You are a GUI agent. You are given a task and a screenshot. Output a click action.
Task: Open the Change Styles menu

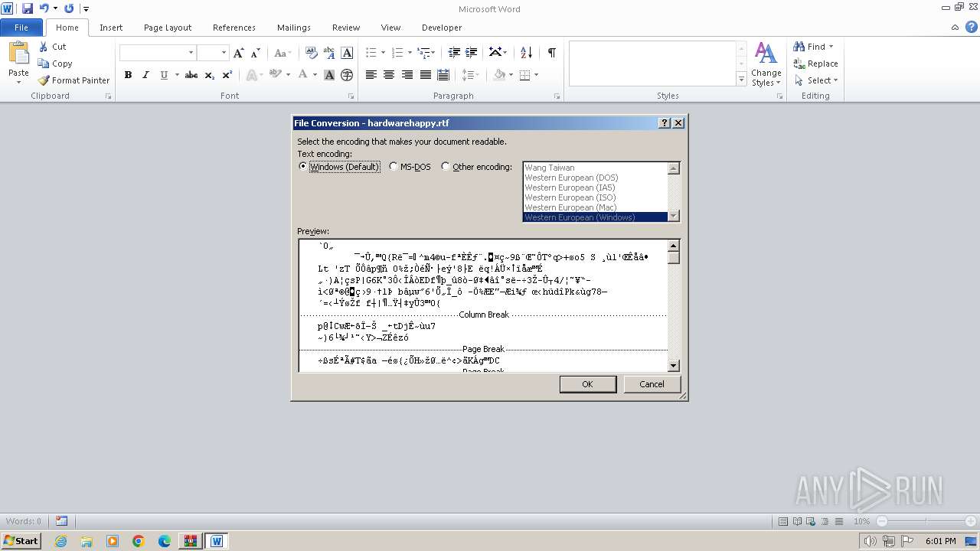click(766, 64)
